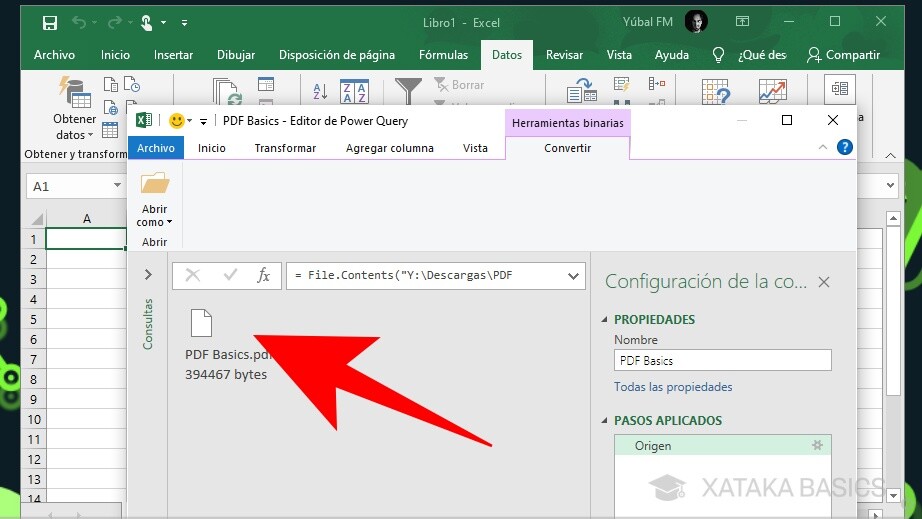Click What-If Analysis icon
The height and width of the screenshot is (519, 922).
tap(716, 91)
